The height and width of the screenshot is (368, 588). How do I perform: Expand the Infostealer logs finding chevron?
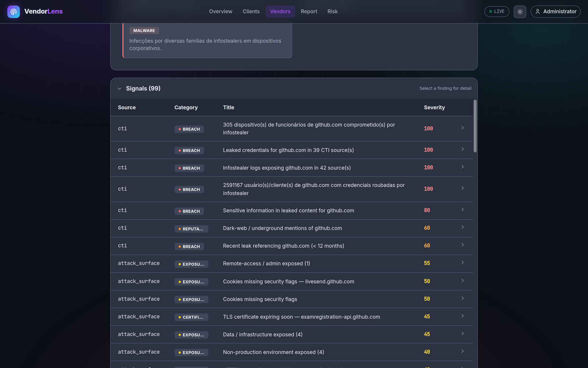[x=463, y=167]
